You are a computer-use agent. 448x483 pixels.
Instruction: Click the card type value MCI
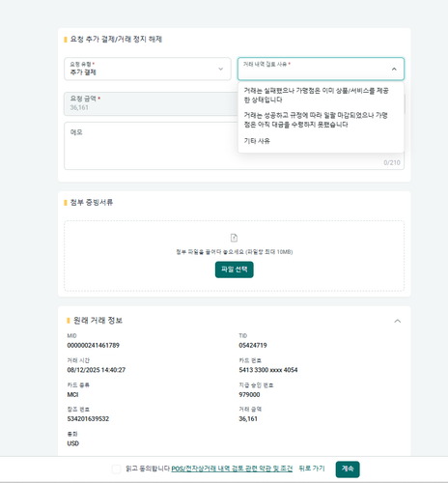point(72,394)
